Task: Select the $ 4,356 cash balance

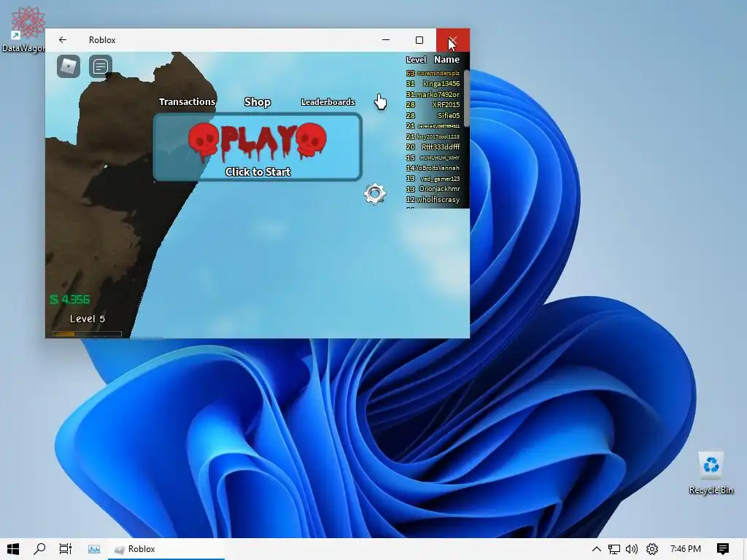Action: [69, 300]
